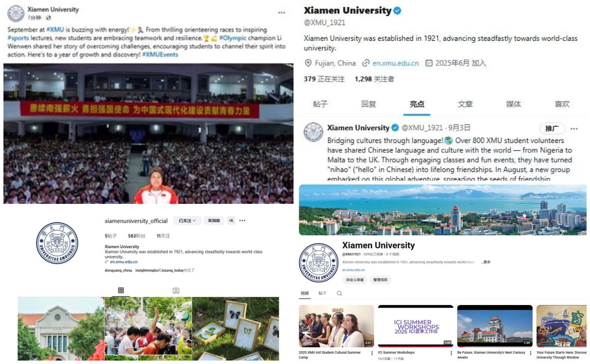Click the YouTube channel search magnifier icon
Screen dimensions: 590x364
[x=339, y=293]
